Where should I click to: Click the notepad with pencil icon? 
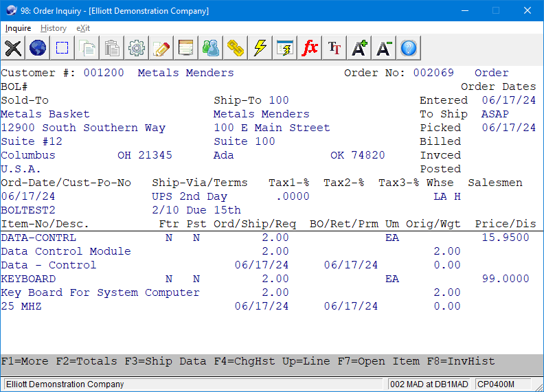[161, 48]
